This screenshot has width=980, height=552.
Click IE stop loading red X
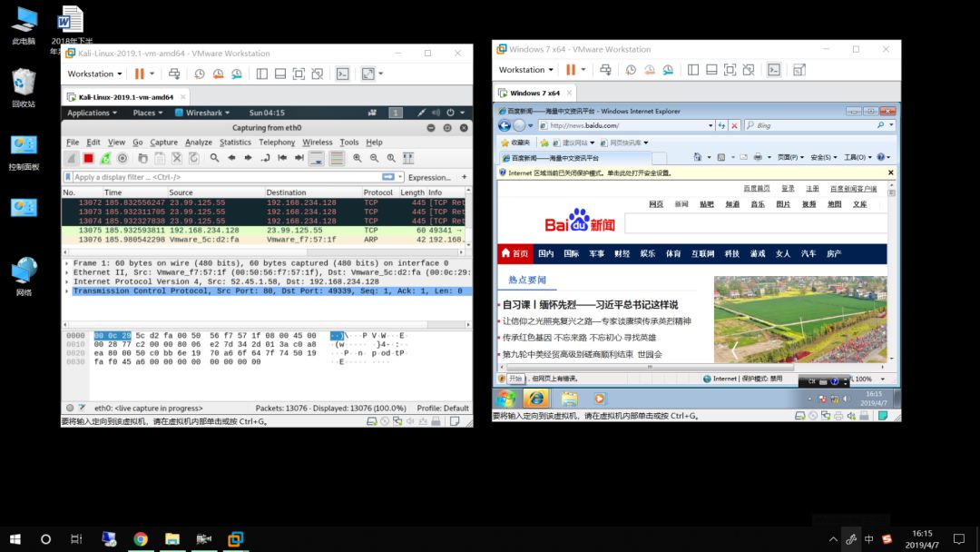pyautogui.click(x=734, y=125)
